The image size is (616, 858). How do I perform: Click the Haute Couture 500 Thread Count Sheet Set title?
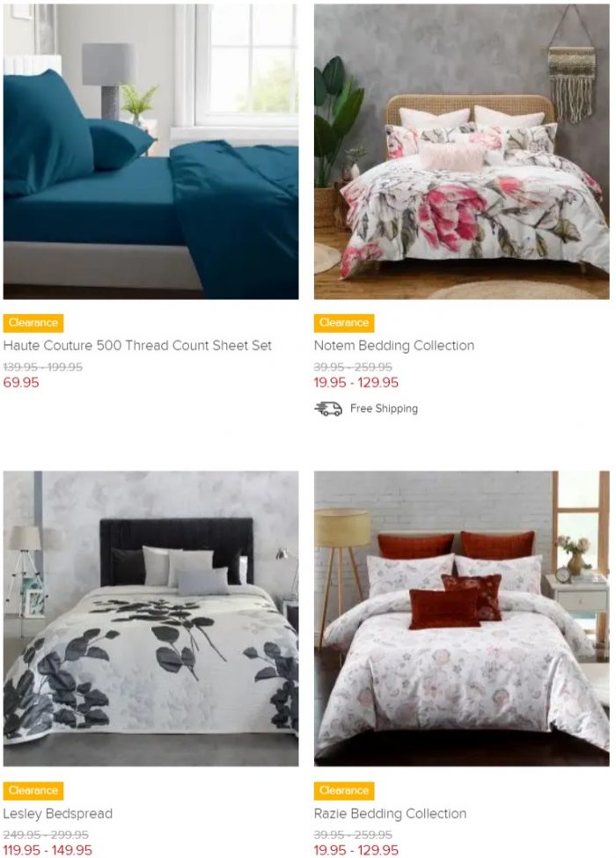pos(137,345)
